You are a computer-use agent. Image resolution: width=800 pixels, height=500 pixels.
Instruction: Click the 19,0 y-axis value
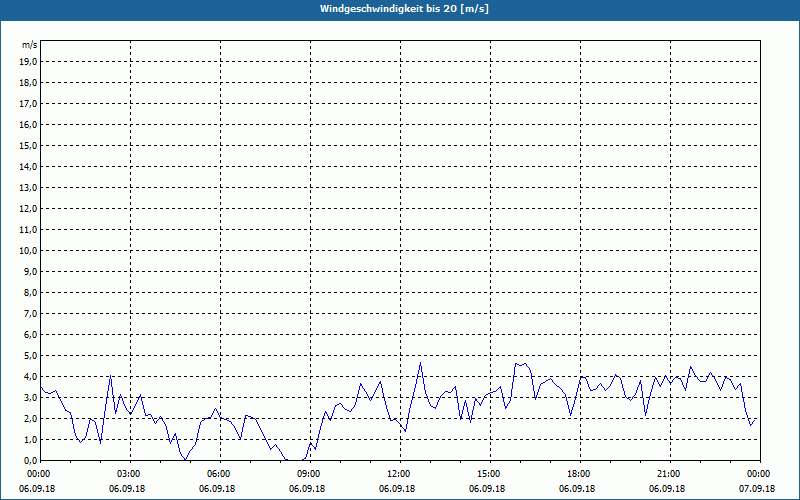point(28,62)
